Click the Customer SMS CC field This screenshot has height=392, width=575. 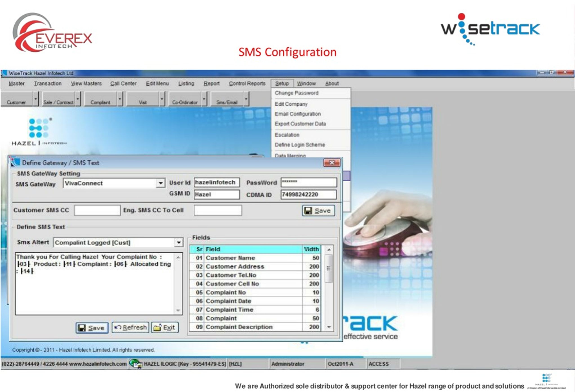tap(97, 210)
